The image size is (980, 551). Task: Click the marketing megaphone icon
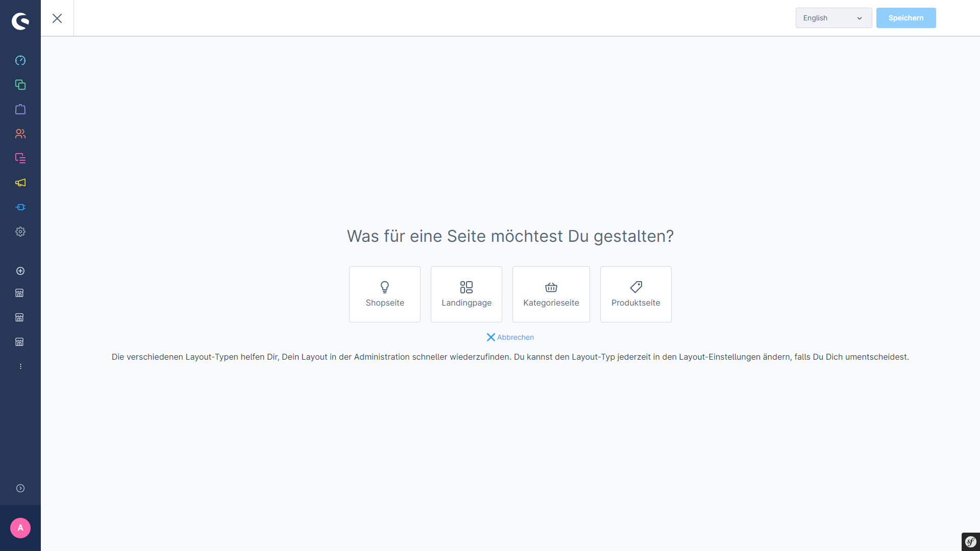click(x=20, y=182)
